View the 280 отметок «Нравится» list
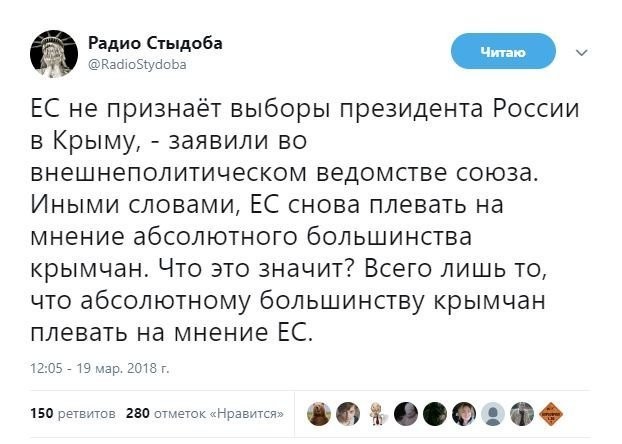Image resolution: width=622 pixels, height=444 pixels. pyautogui.click(x=206, y=413)
